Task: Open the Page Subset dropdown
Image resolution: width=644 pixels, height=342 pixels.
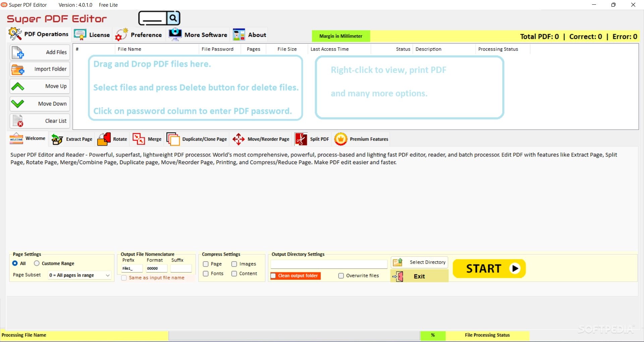Action: (x=79, y=275)
